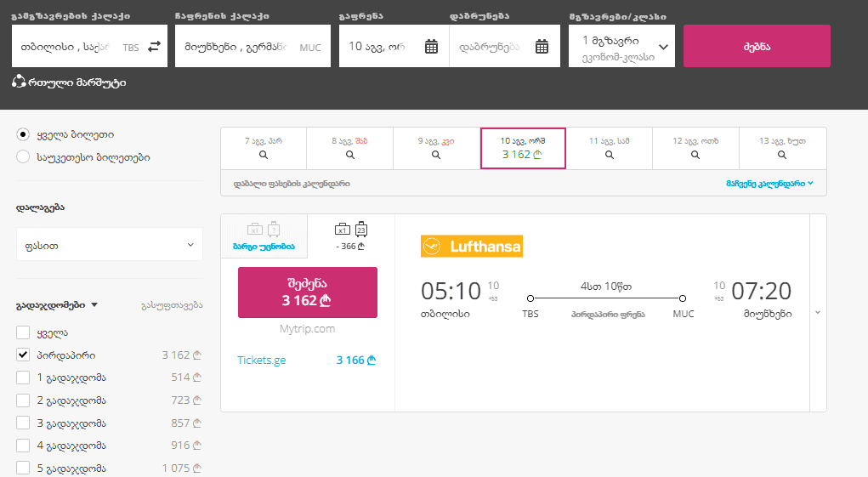Click the 1 075 price for 5 transfers
868x477 pixels.
182,468
